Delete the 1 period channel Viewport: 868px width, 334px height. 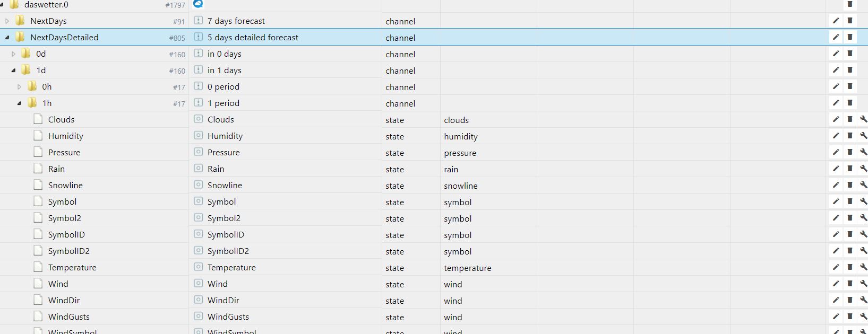pos(849,103)
